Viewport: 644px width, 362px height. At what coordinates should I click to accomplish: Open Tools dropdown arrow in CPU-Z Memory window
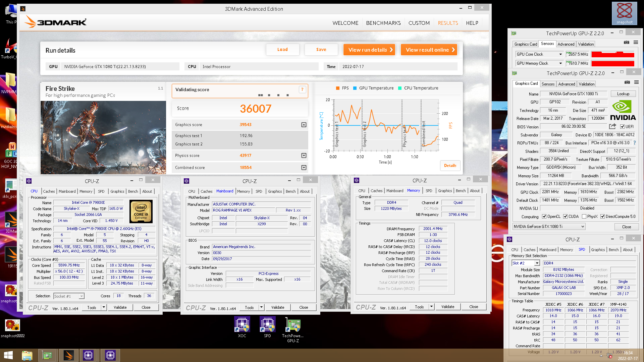[431, 307]
